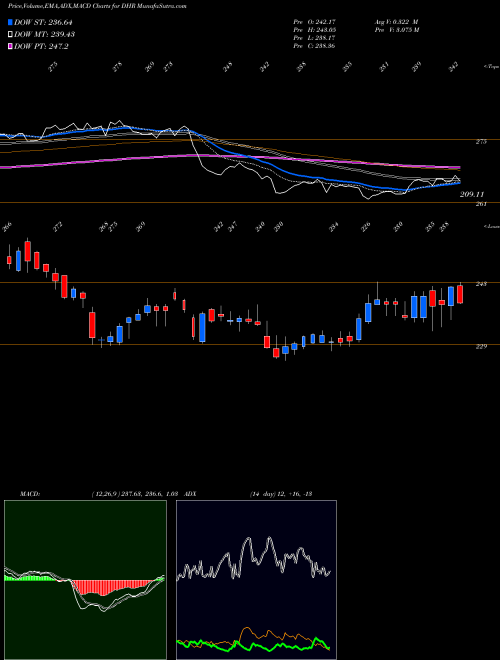Select the DOW PT: 247.2 legend text
This screenshot has width=500, height=660.
click(41, 46)
